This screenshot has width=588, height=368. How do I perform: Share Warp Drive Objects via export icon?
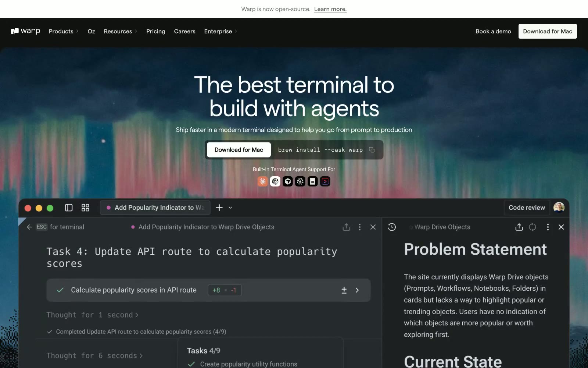(x=519, y=227)
